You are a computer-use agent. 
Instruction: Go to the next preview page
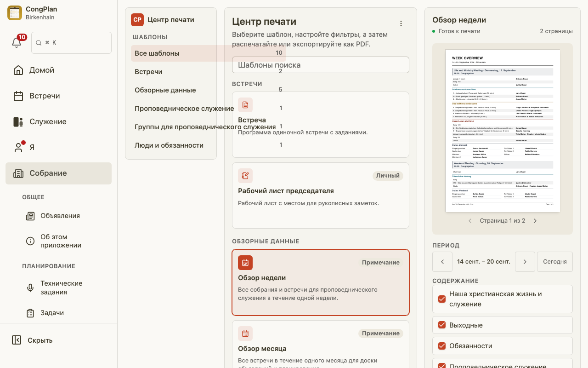535,221
